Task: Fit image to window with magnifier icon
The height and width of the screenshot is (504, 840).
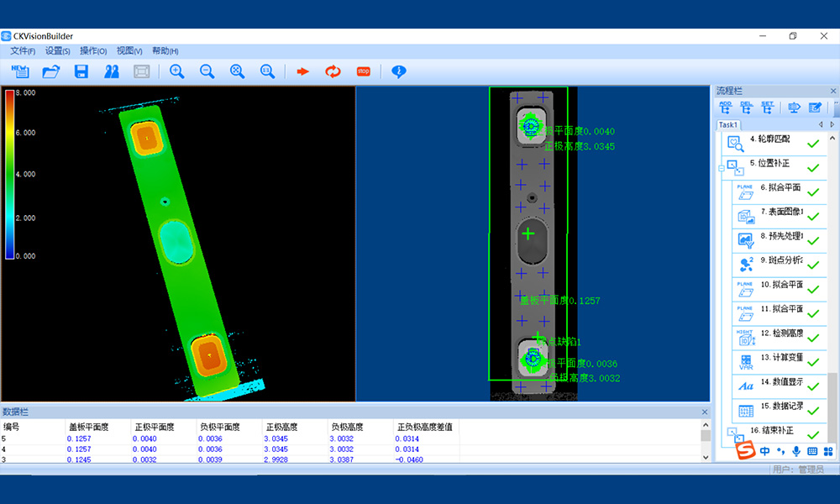Action: (237, 71)
